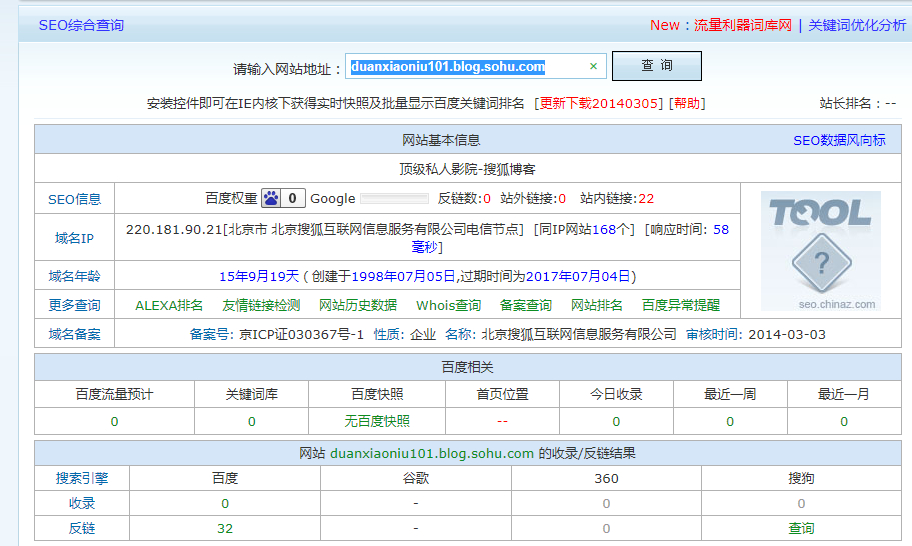This screenshot has height=546, width=912.
Task: Click the response time value 58
Action: 721,229
